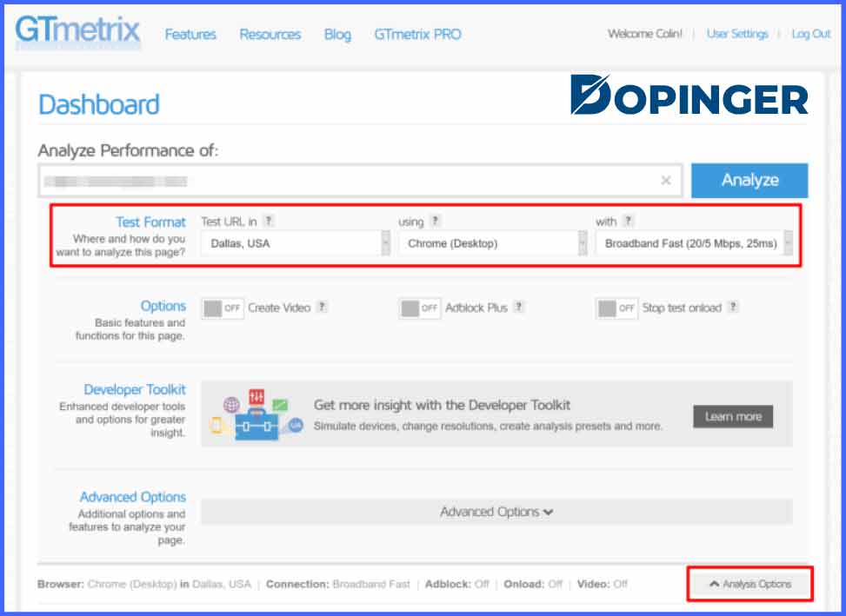Viewport: 846px width, 616px height.
Task: Click in the Analyze Performance URL field
Action: (360, 181)
